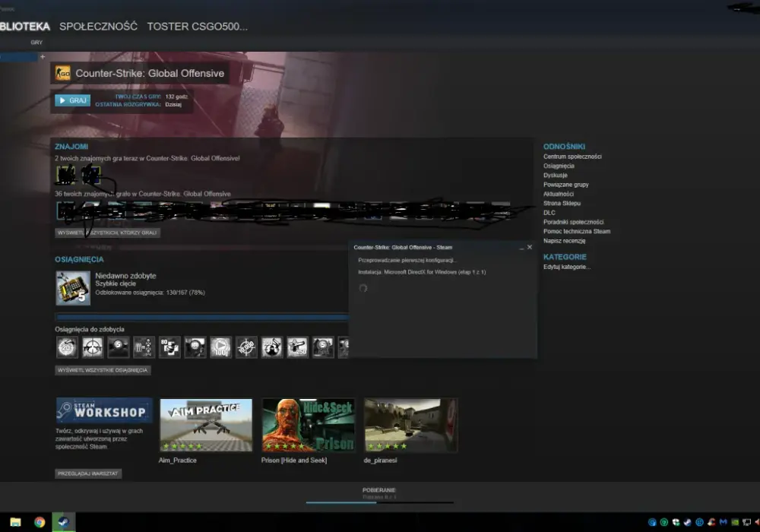Screen dimensions: 760x532
Task: Click the 10,000 crosshair achievement icon
Action: 246,347
